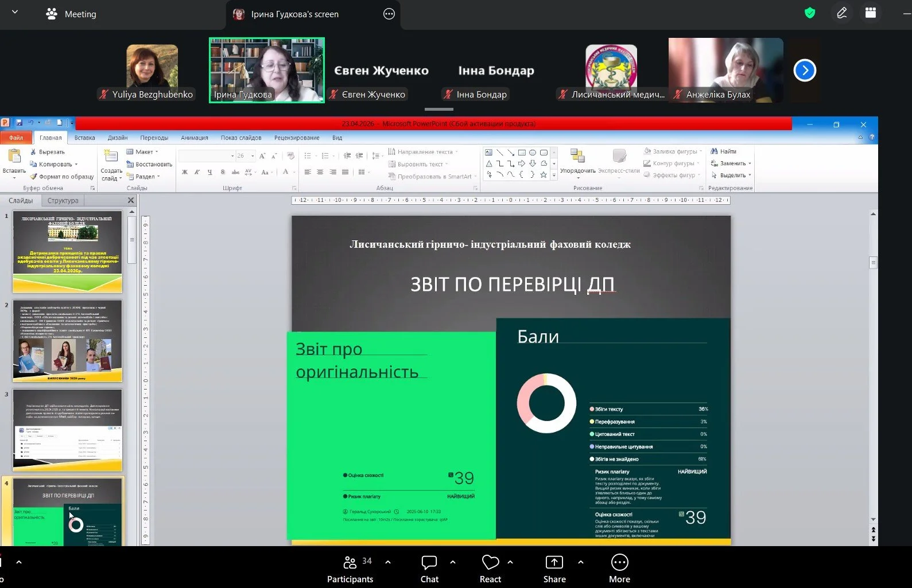
Task: Click the Arrange (Упорядочить) icon
Action: click(x=577, y=155)
